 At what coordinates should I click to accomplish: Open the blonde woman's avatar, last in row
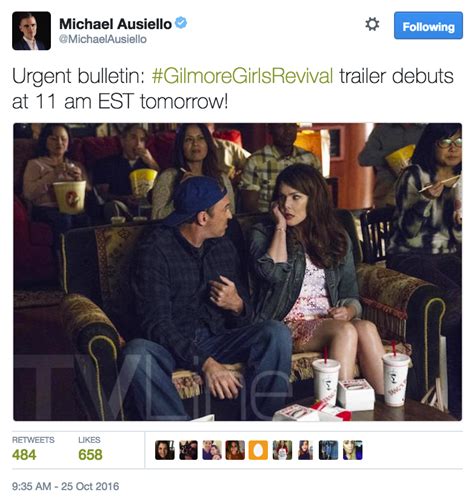(x=352, y=450)
